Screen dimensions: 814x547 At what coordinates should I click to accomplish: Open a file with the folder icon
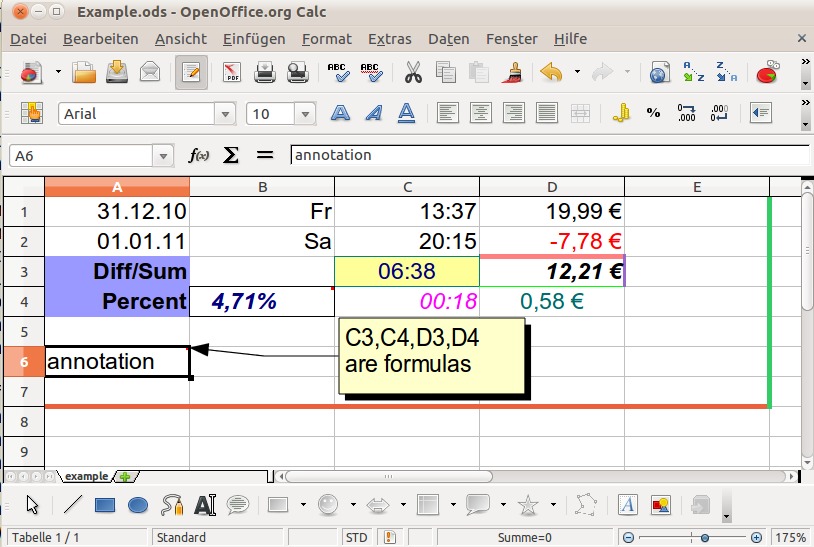point(84,73)
